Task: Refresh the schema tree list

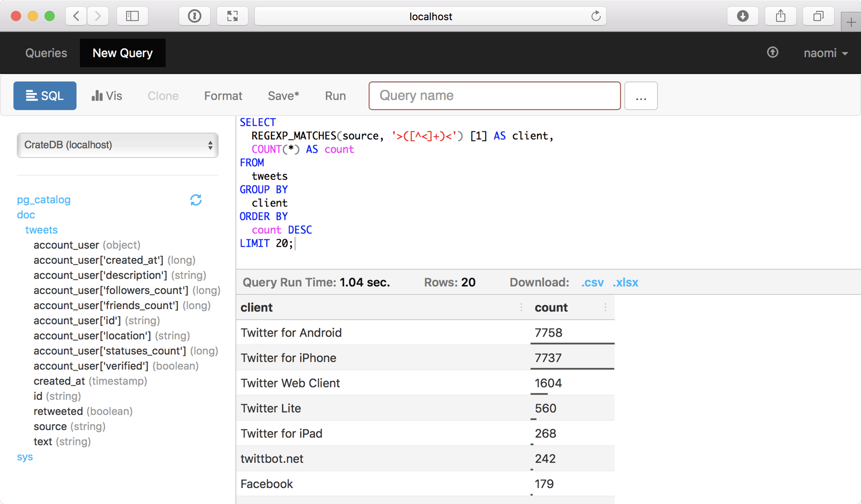Action: tap(196, 200)
